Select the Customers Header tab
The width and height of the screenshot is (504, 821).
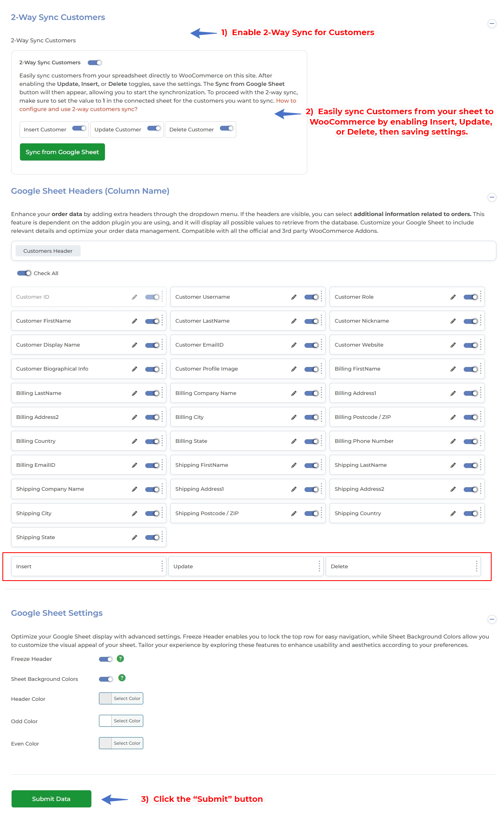click(x=48, y=251)
